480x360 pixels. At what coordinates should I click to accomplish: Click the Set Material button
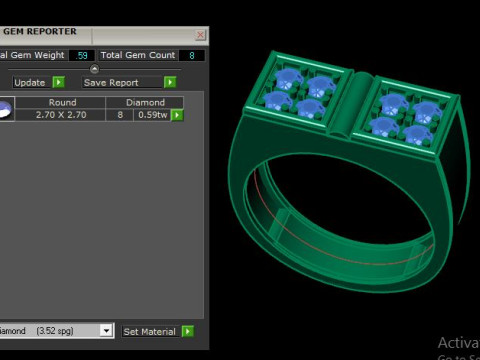point(151,332)
